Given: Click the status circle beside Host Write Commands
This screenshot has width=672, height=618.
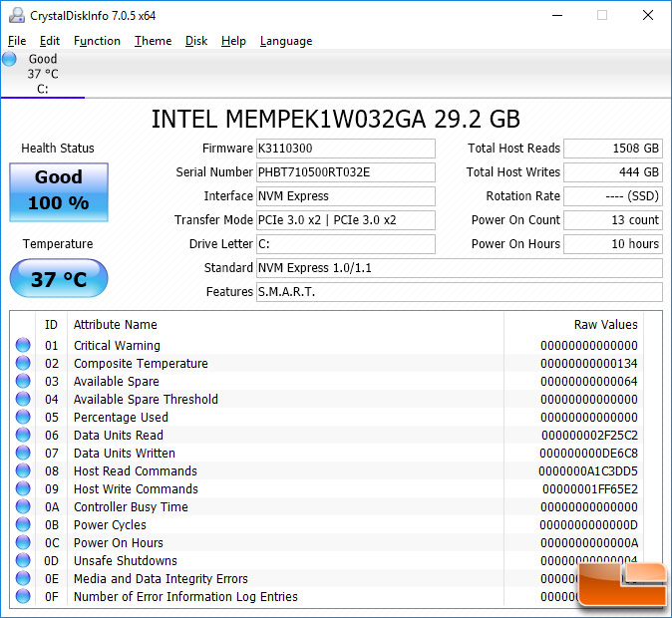Looking at the screenshot, I should click(23, 488).
